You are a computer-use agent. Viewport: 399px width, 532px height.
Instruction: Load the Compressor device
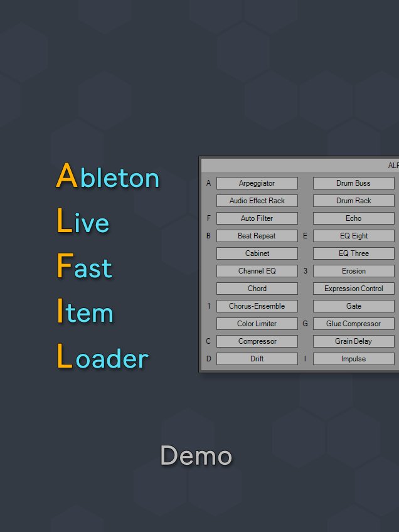[x=257, y=341]
